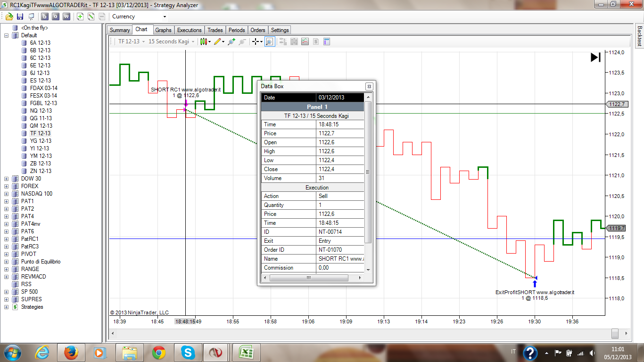
Task: Select the REVMACD list
Action: pos(33,277)
